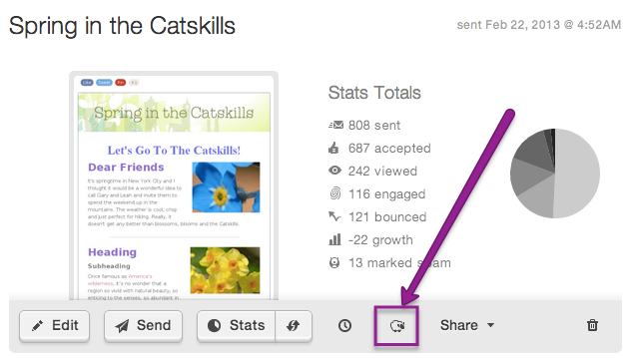Click the Share dropdown caret arrow
Screen dimensions: 631x364
[x=490, y=325]
